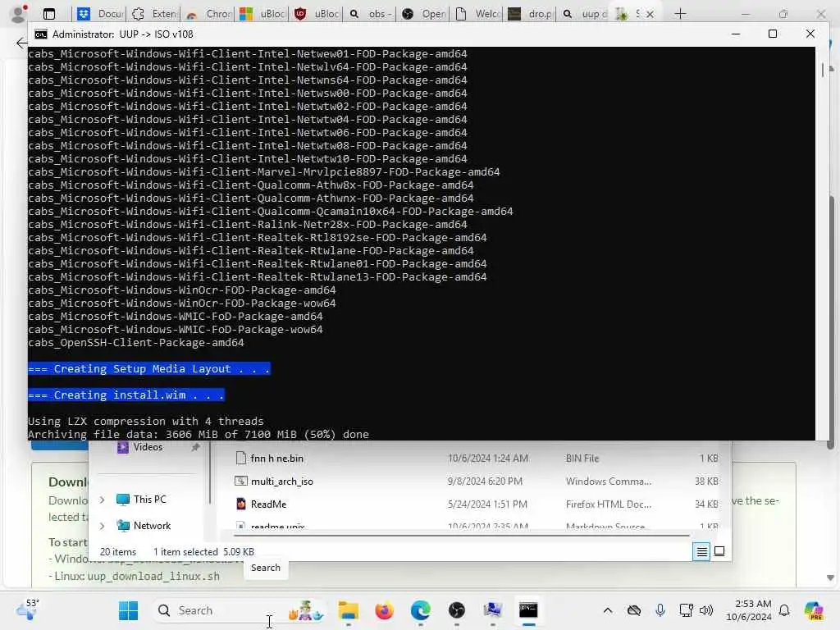The width and height of the screenshot is (840, 630).
Task: Open a new browser tab
Action: coord(680,14)
